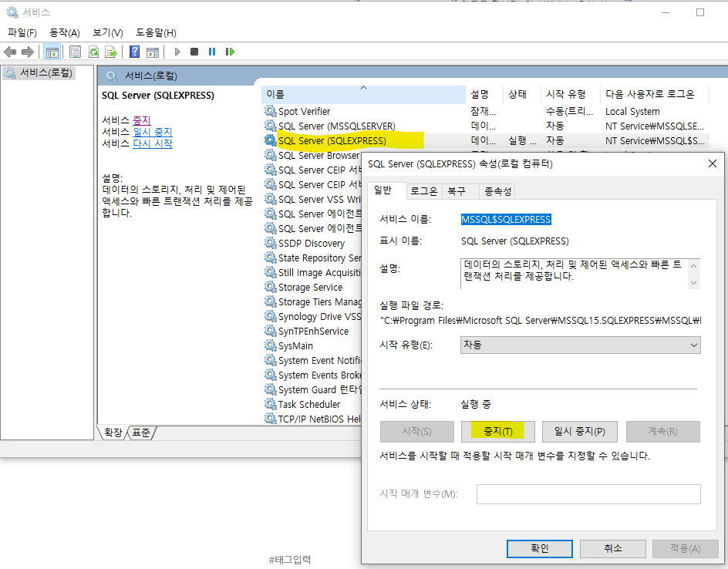Click the gear icon beside SQL Server (SQLEXPRESS)
This screenshot has width=728, height=569.
(x=270, y=140)
